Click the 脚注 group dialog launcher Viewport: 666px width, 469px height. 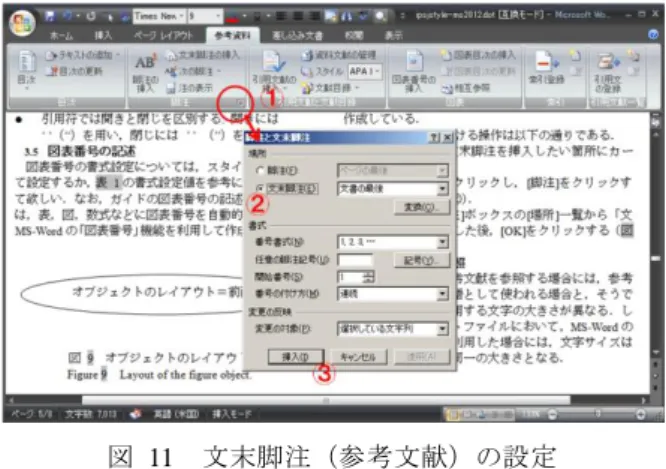click(x=240, y=102)
